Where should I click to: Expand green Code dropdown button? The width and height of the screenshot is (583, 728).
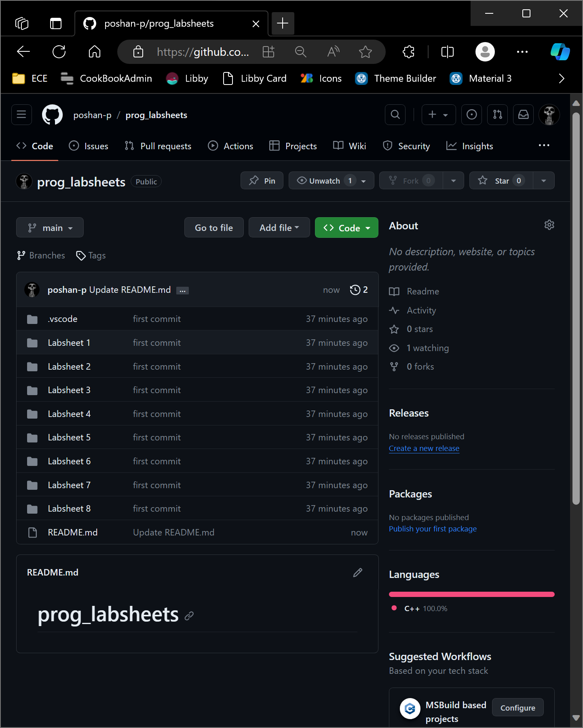346,228
